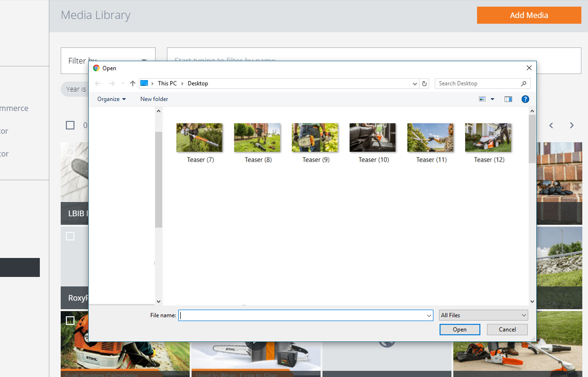Expand the Organize dropdown menu

(x=111, y=99)
